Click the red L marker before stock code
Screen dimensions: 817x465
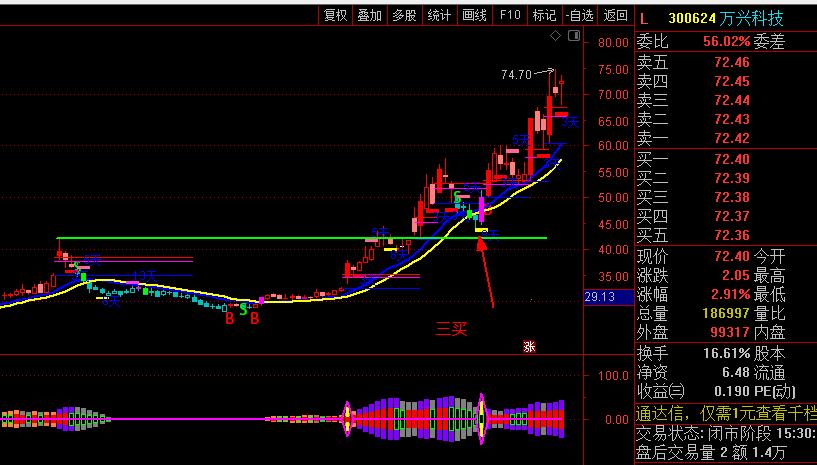tap(644, 19)
